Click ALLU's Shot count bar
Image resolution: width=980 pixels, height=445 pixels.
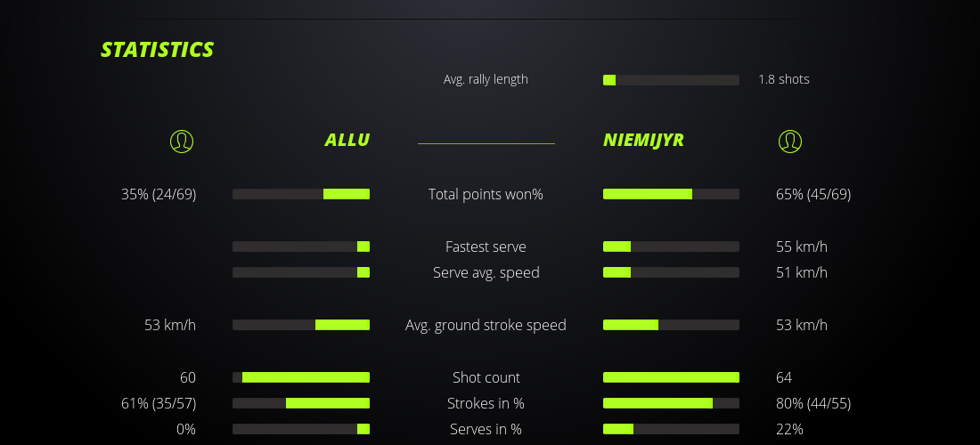pos(301,377)
